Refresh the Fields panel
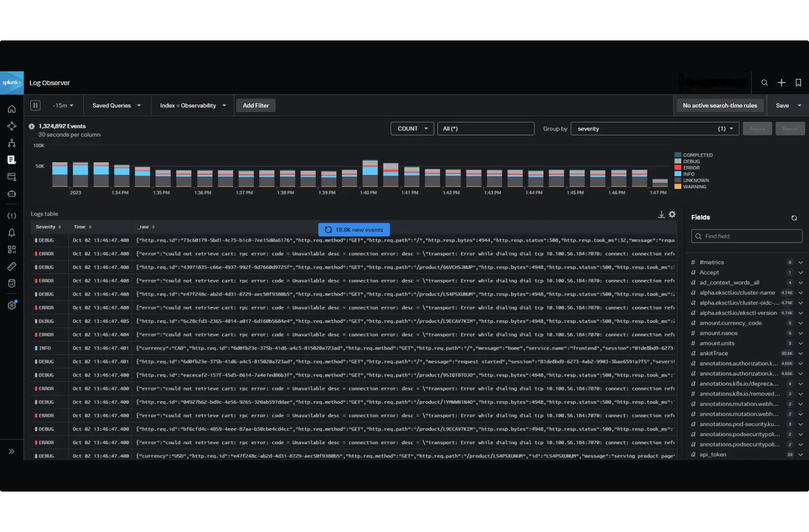This screenshot has height=532, width=809. tap(794, 218)
